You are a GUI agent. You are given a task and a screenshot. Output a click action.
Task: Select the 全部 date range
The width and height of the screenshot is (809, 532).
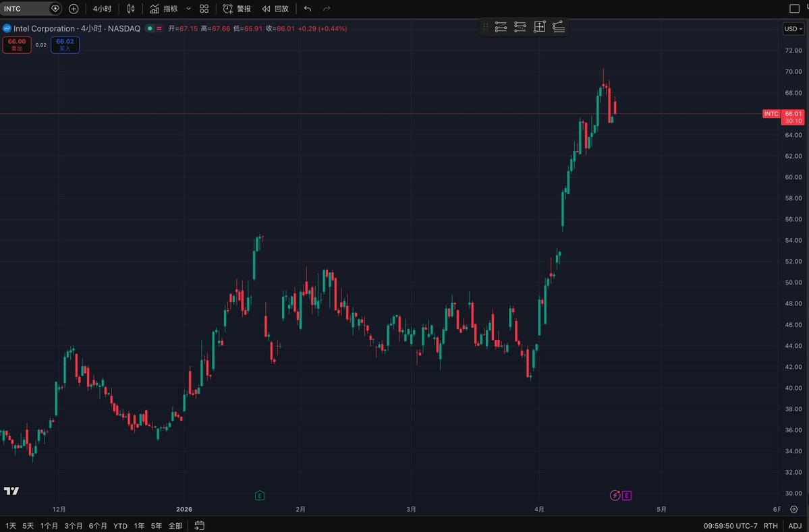(x=175, y=526)
